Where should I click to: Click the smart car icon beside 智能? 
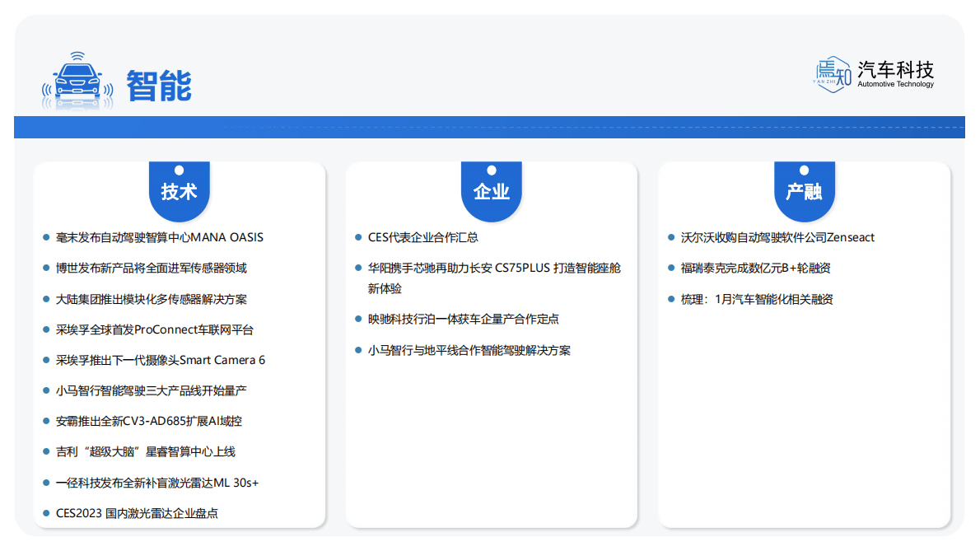pos(77,82)
